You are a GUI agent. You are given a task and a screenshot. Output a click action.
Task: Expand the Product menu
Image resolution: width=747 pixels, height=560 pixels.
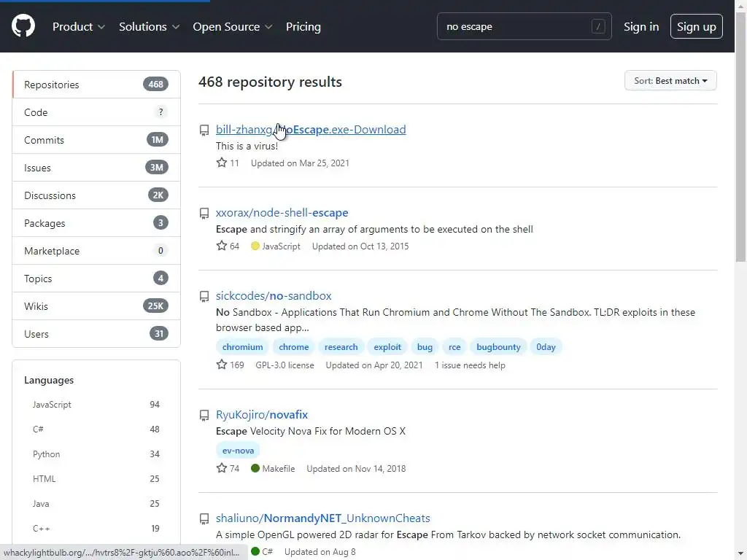(79, 27)
